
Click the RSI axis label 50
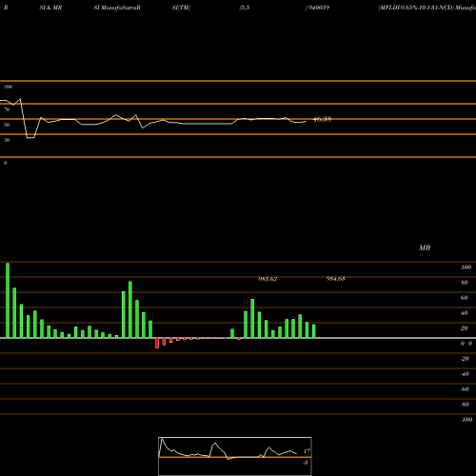point(7,125)
